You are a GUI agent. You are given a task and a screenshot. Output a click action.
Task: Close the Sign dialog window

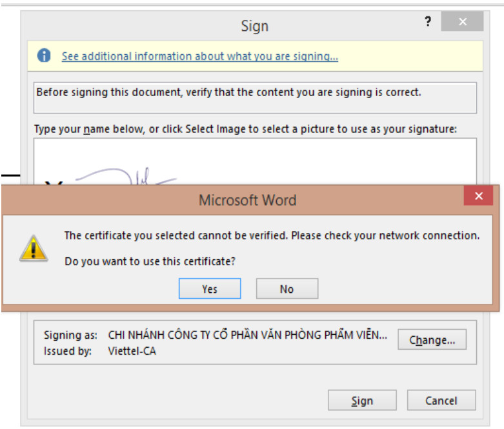point(462,21)
